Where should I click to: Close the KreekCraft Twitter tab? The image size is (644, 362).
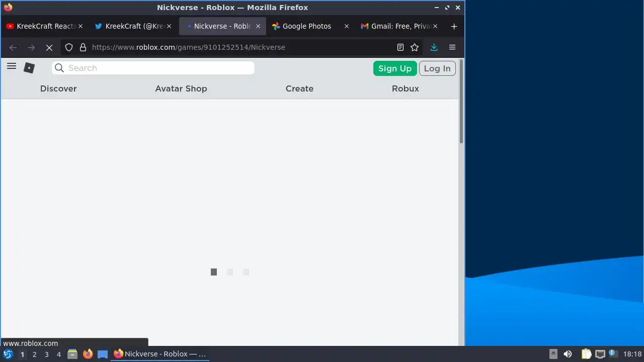point(169,26)
